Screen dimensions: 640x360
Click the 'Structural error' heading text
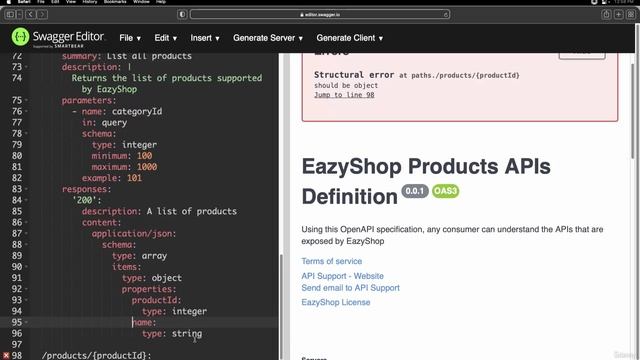(354, 75)
